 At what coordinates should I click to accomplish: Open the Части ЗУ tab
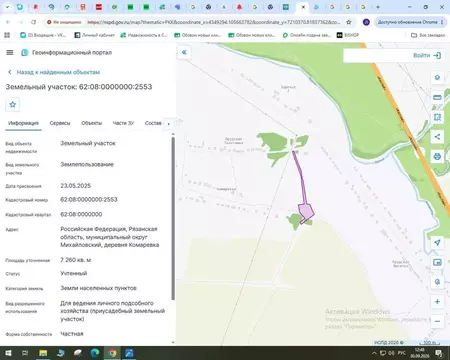[x=123, y=123]
